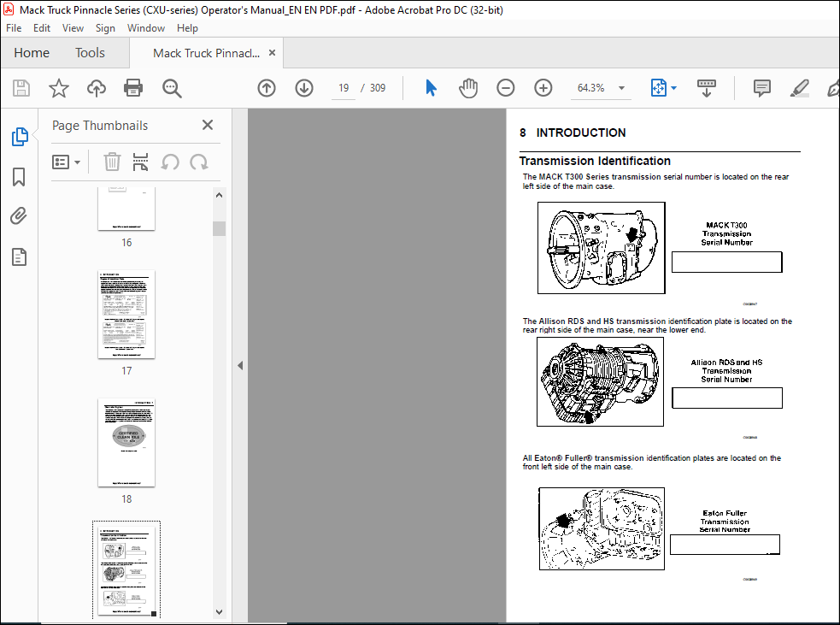Viewport: 840px width, 625px height.
Task: Click the Allison RDS and HS serial box
Action: coord(727,398)
